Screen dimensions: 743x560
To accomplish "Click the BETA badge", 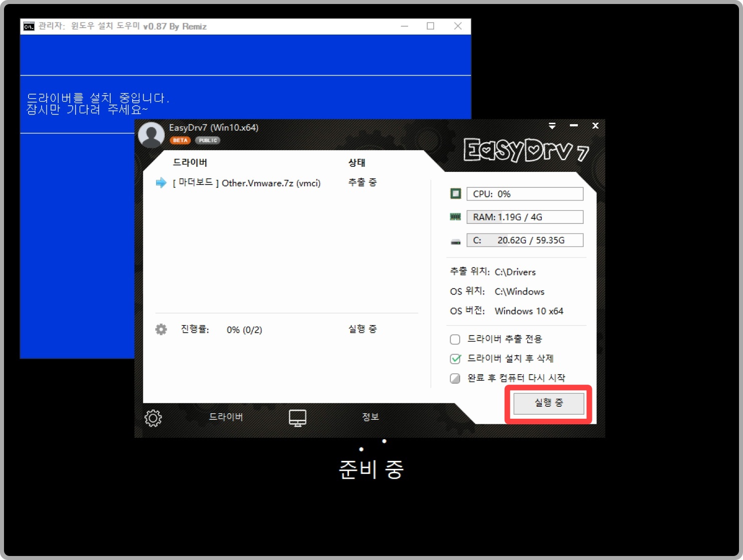I will (x=180, y=140).
